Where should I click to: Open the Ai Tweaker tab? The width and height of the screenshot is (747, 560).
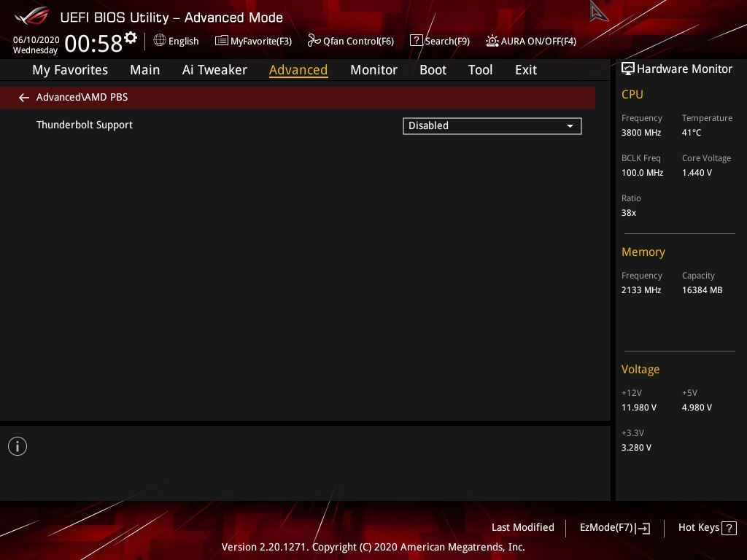[214, 70]
